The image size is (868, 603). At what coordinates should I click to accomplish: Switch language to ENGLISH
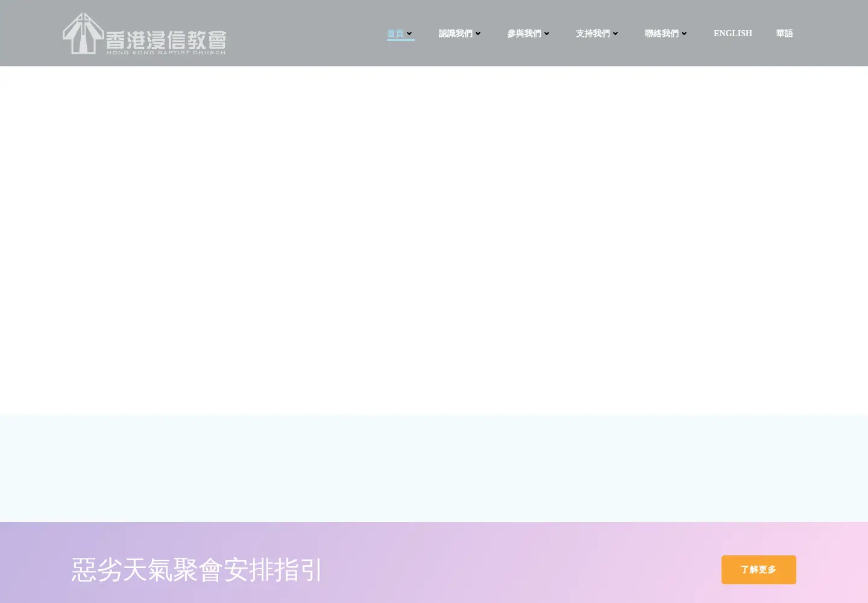[x=732, y=34]
